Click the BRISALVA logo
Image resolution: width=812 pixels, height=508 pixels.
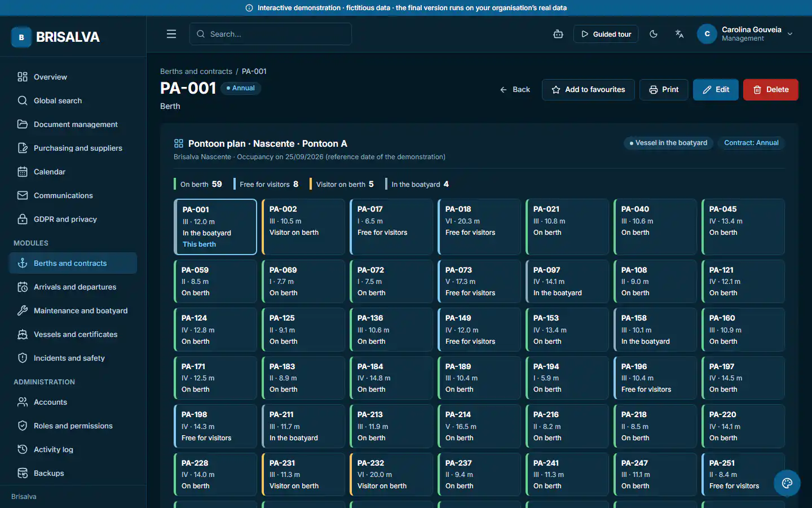pyautogui.click(x=55, y=37)
